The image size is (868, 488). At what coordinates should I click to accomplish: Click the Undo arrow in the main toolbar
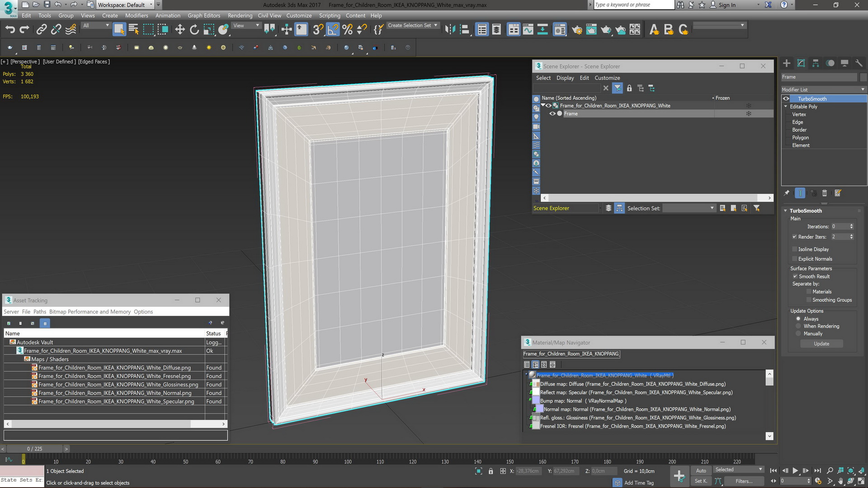pos(10,30)
